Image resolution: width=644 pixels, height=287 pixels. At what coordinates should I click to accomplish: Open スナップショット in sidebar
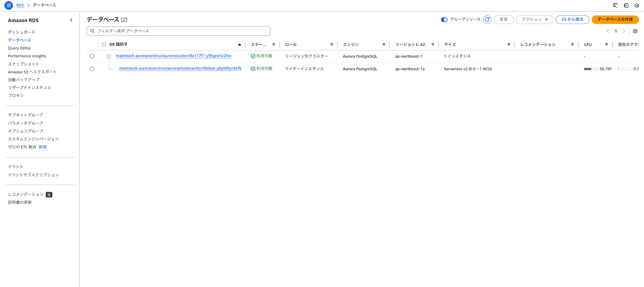coord(24,64)
